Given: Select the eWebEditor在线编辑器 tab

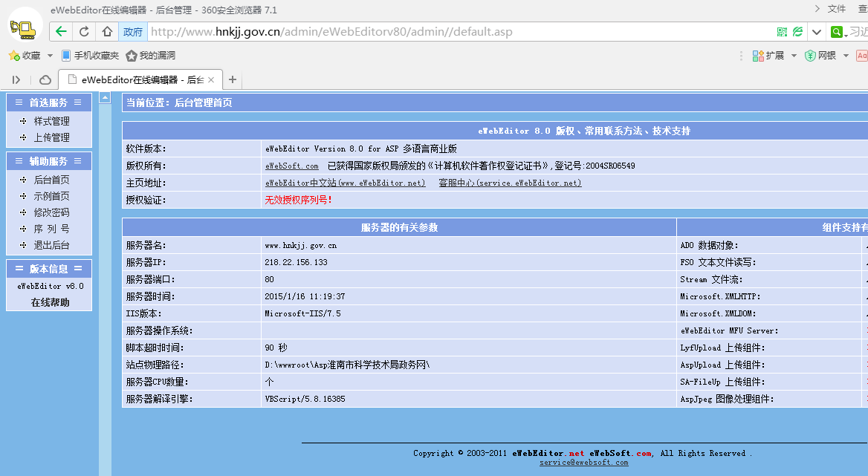Looking at the screenshot, I should tap(140, 79).
